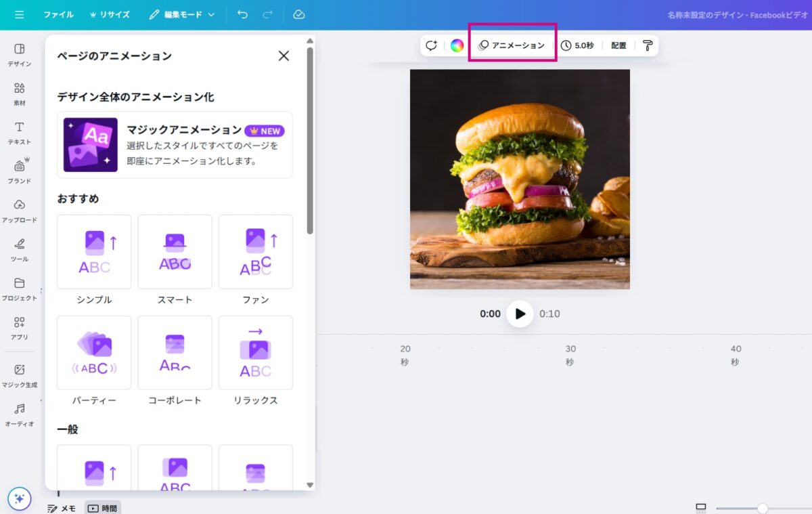Open the 素材 elements sidebar tab
Screen dimensions: 812x514
20,94
